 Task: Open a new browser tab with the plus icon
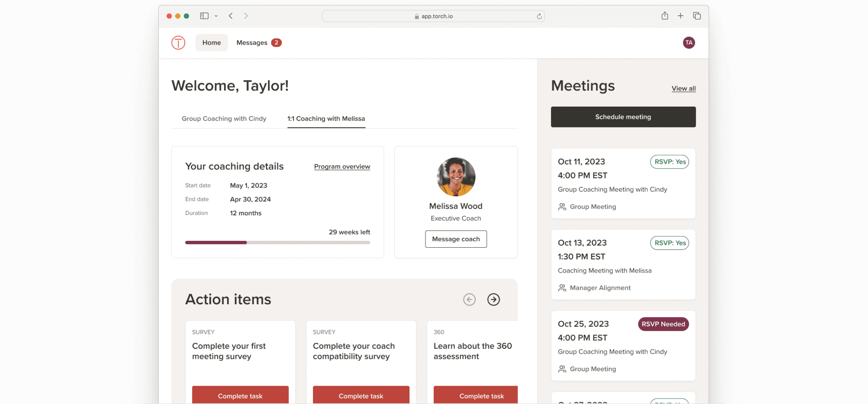(680, 15)
